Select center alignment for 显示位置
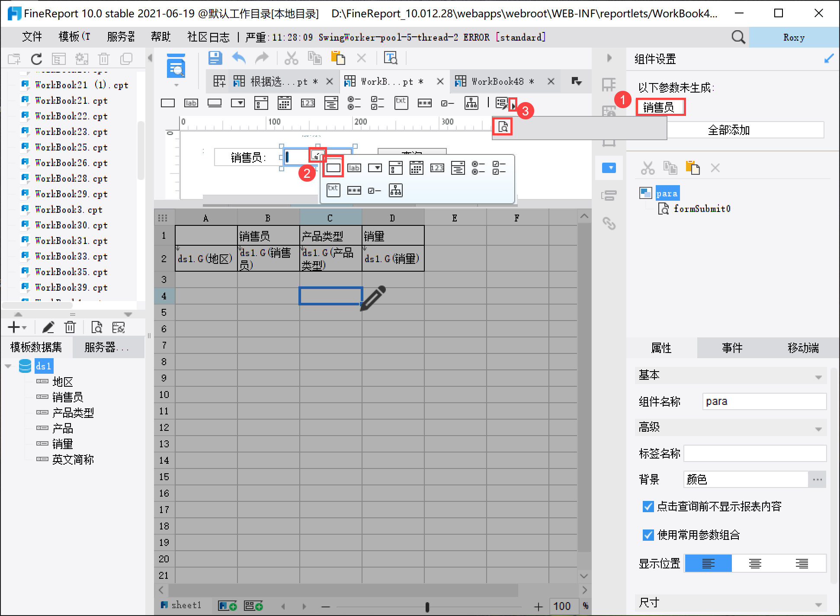This screenshot has height=616, width=840. coord(755,563)
